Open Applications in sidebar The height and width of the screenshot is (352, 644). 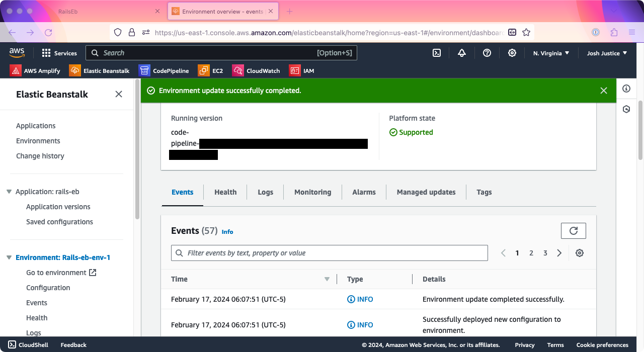pos(36,126)
